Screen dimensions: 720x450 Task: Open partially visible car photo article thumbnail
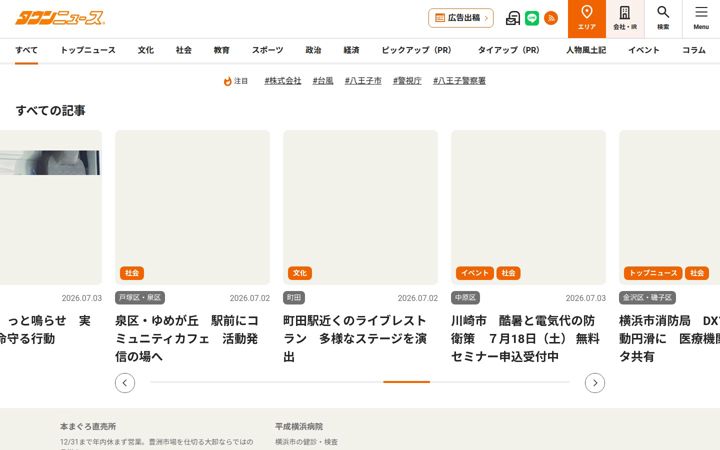(x=50, y=208)
